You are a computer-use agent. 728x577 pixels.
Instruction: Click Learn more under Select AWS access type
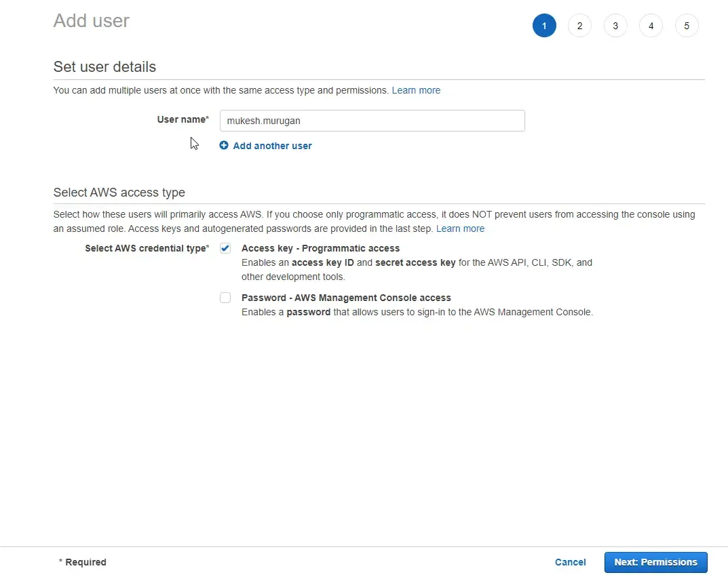460,228
